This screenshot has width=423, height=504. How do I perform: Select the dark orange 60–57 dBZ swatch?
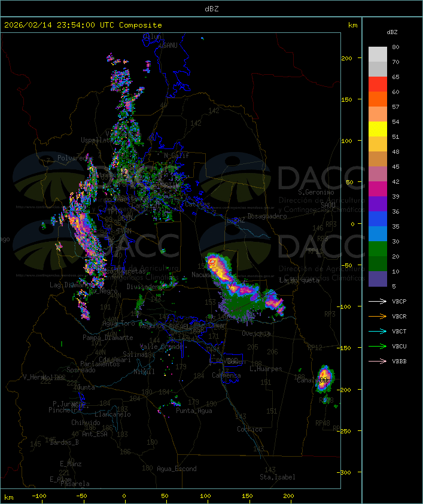[x=378, y=99]
